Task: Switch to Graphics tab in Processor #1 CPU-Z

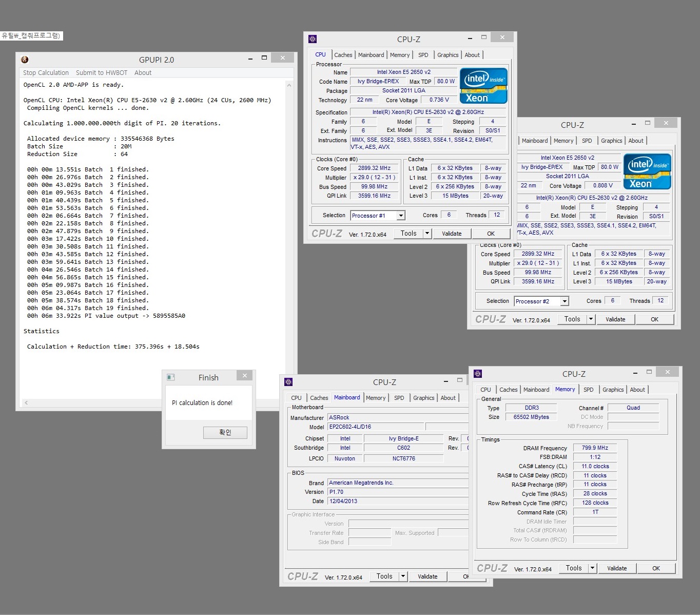Action: pyautogui.click(x=448, y=55)
